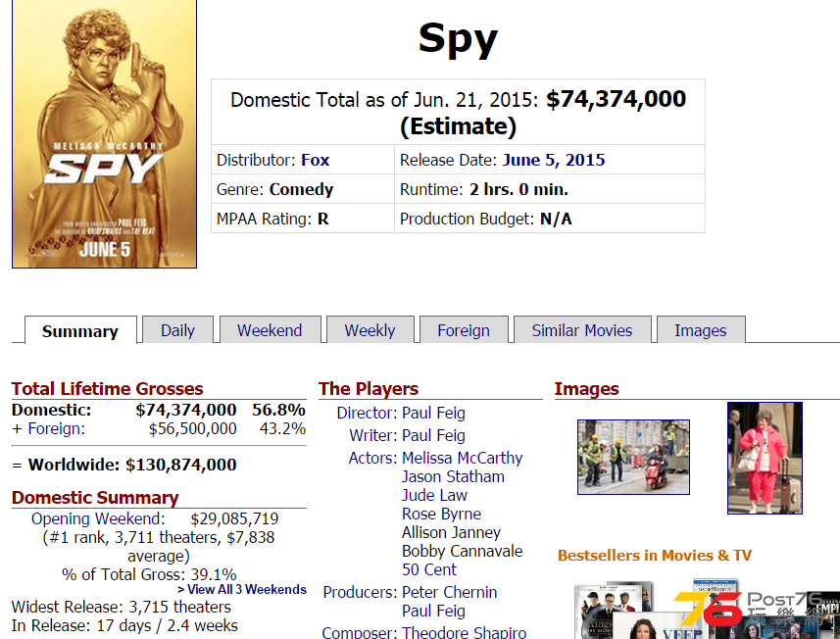
Task: Select the Foreign tab
Action: coord(464,330)
